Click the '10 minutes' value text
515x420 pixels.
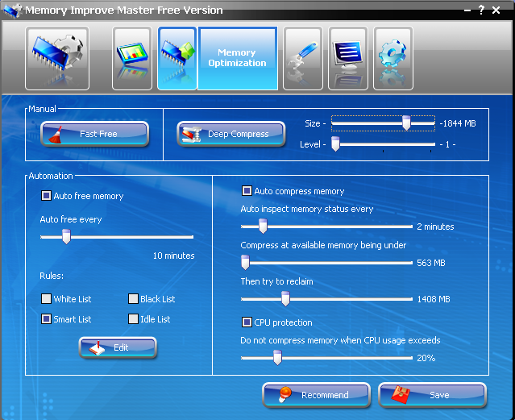coord(174,256)
